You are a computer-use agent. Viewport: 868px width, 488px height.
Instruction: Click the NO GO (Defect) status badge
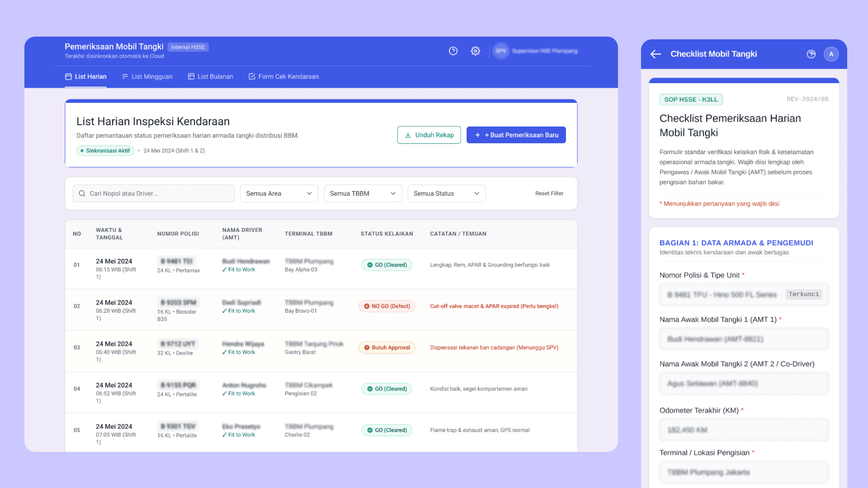[x=387, y=306]
